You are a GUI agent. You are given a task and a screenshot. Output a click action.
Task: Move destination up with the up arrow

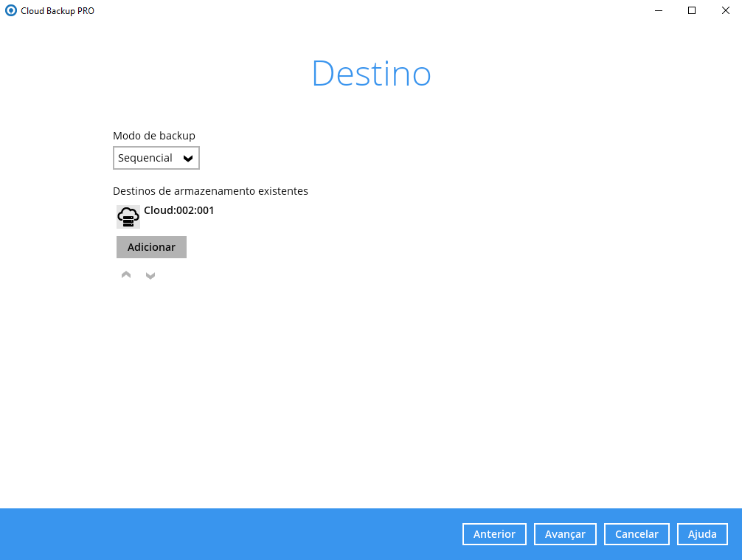126,275
